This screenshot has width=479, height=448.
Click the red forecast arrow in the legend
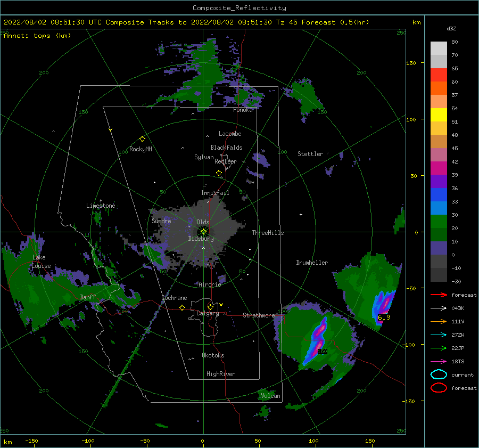coord(439,295)
